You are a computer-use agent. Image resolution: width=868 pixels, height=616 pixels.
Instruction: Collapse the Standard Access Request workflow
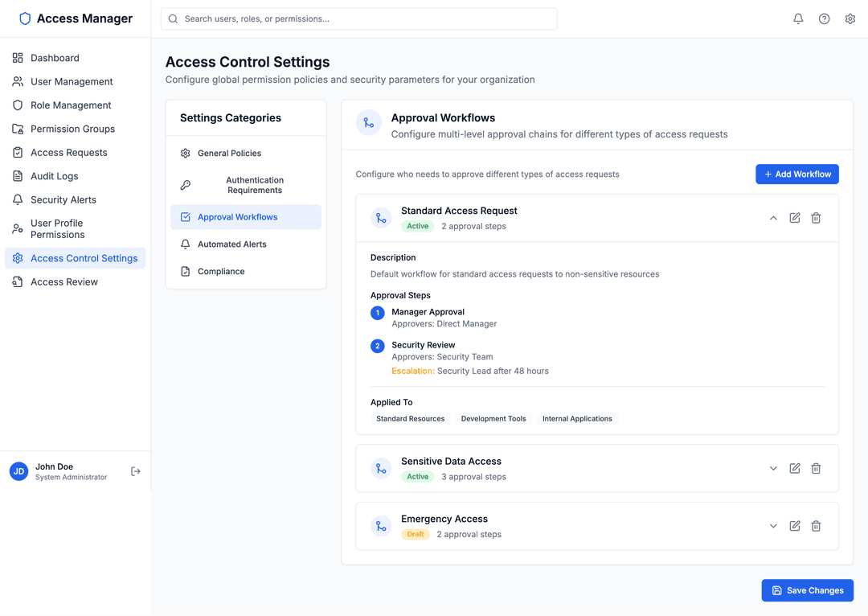click(x=773, y=218)
